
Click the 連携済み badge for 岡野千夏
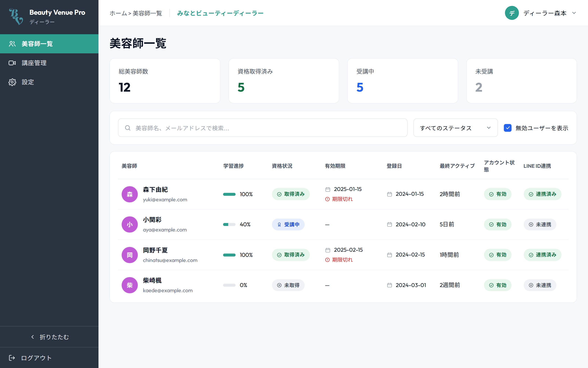tap(542, 255)
